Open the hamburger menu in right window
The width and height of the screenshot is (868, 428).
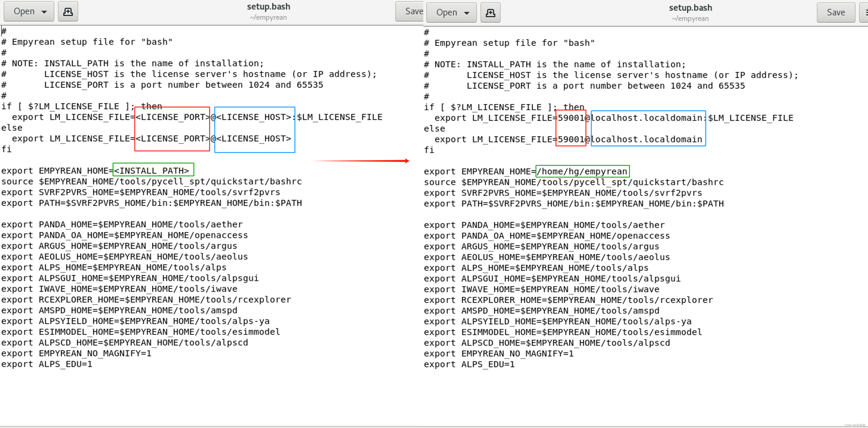click(865, 13)
